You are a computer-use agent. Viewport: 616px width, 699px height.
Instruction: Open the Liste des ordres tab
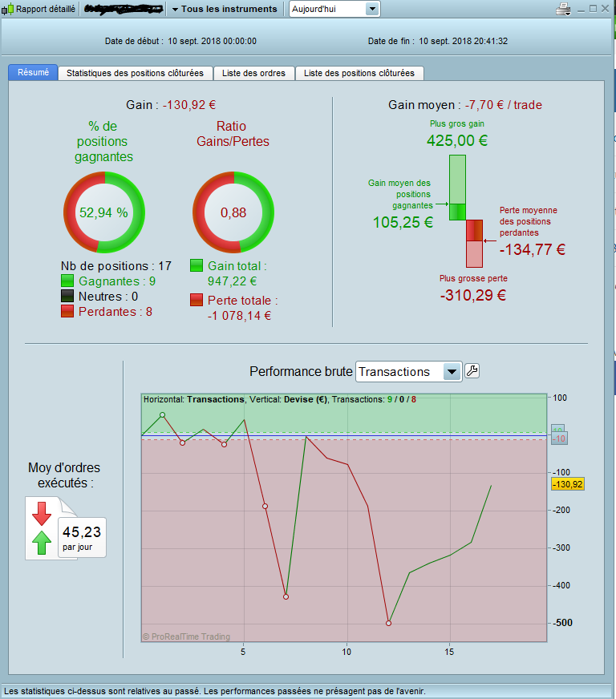[253, 73]
